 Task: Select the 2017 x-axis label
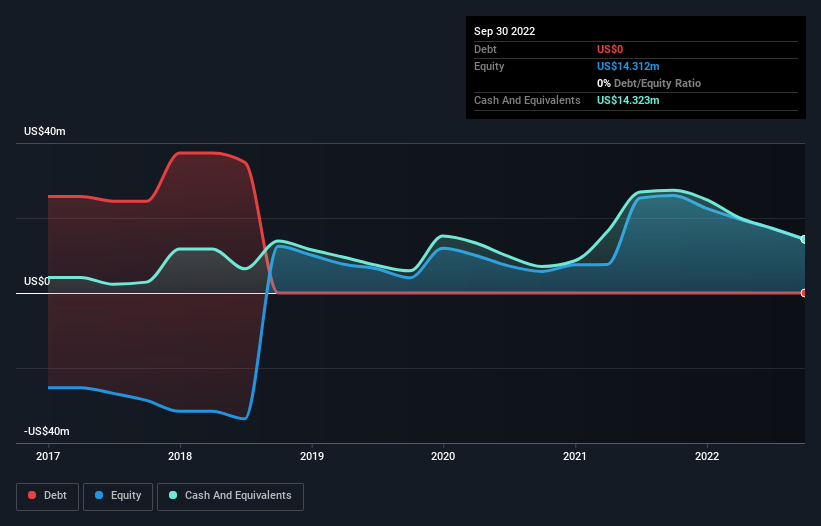coord(48,456)
